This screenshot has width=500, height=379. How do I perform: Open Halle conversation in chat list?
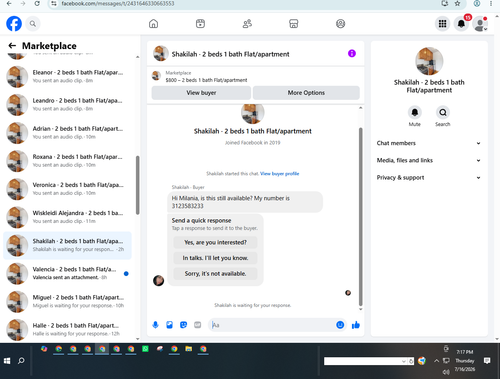coord(67,330)
